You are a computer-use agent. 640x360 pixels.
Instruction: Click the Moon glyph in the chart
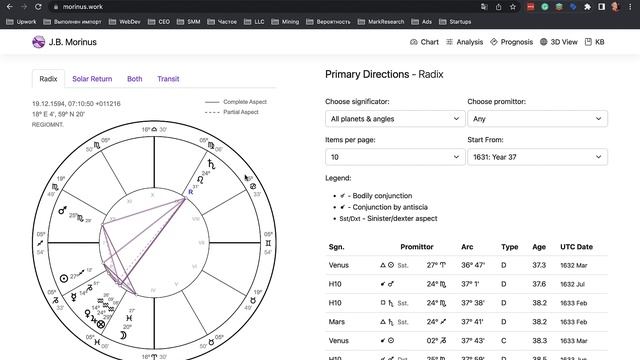[123, 336]
